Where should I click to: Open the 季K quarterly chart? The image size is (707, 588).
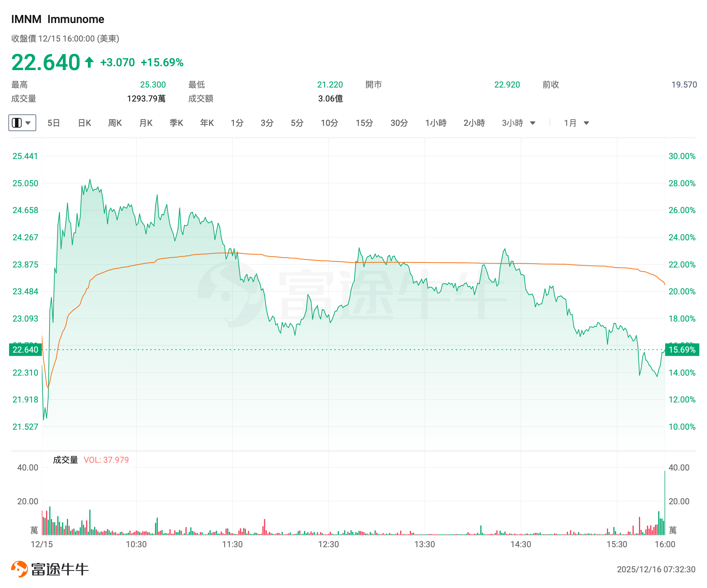tap(176, 123)
